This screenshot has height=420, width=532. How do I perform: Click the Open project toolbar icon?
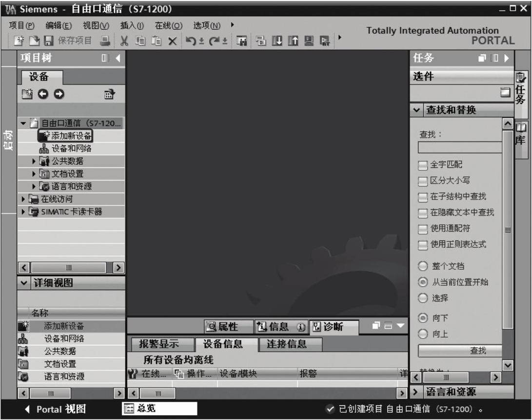click(x=34, y=40)
